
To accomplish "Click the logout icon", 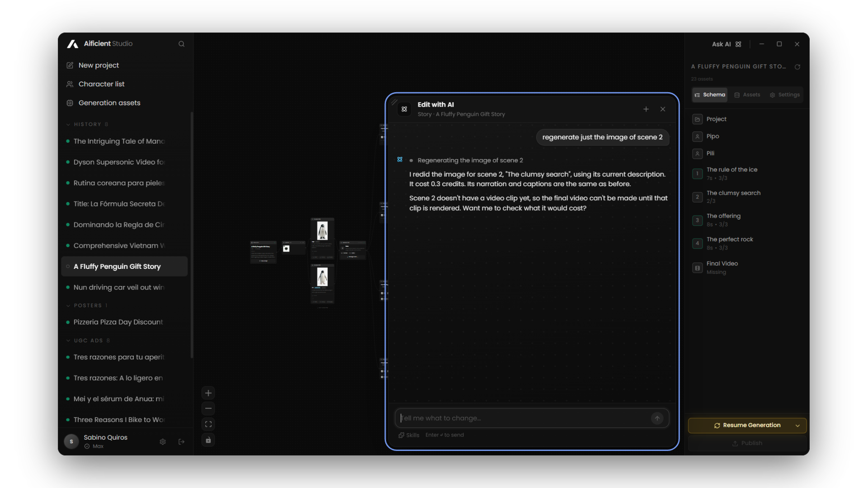I will [181, 441].
